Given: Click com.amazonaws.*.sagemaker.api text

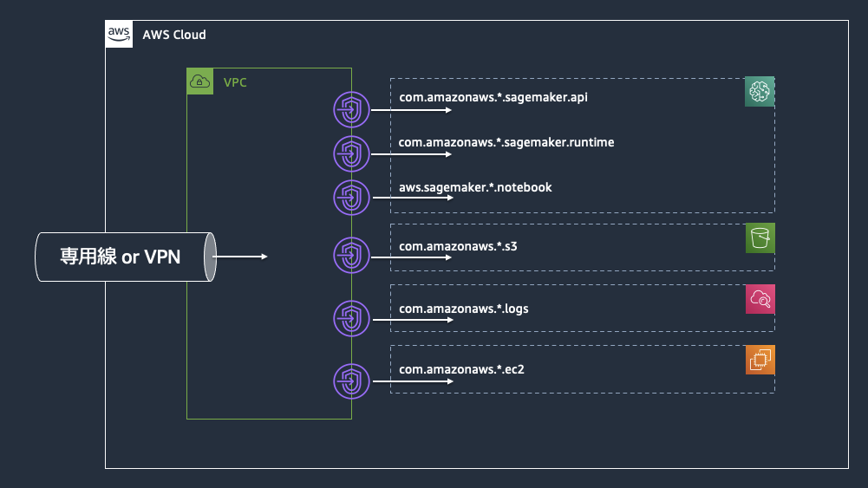Looking at the screenshot, I should point(493,97).
